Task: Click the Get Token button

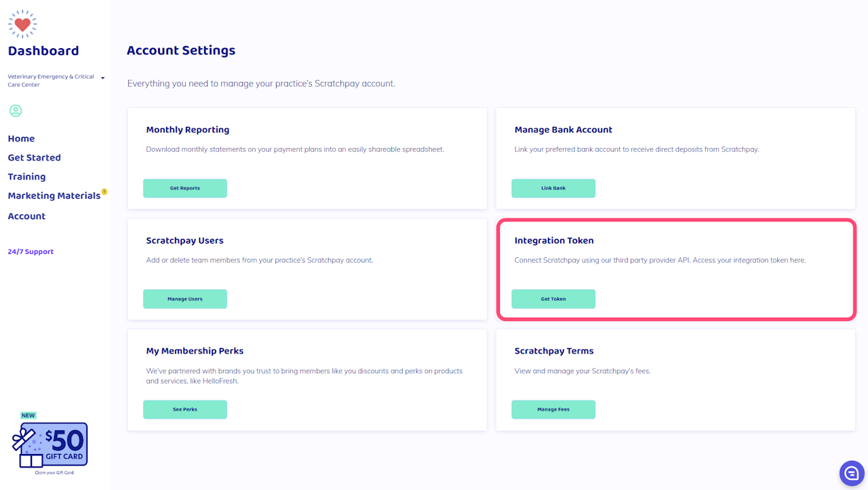Action: [553, 299]
